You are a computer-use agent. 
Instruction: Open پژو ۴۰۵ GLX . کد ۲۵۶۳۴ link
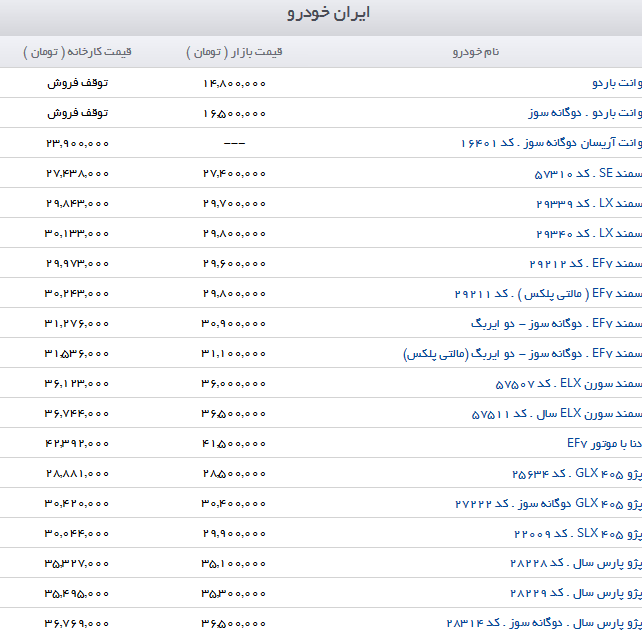577,473
